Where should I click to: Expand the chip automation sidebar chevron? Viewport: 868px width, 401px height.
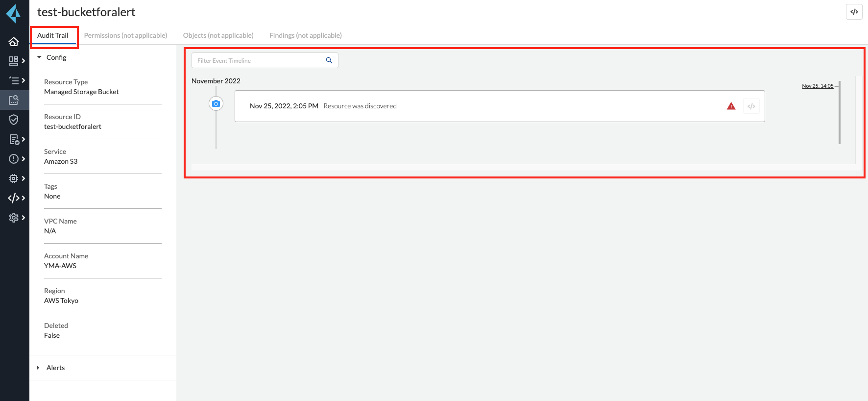click(x=23, y=178)
